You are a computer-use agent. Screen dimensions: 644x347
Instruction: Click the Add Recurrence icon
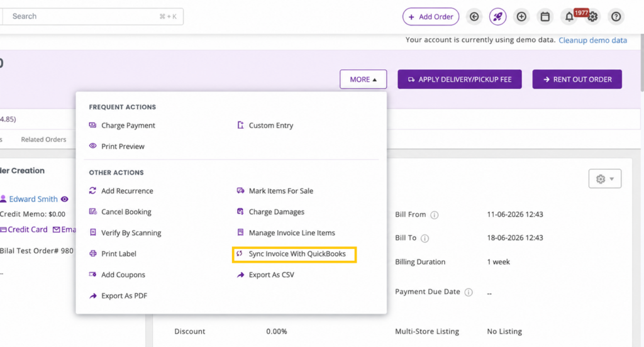click(x=93, y=190)
